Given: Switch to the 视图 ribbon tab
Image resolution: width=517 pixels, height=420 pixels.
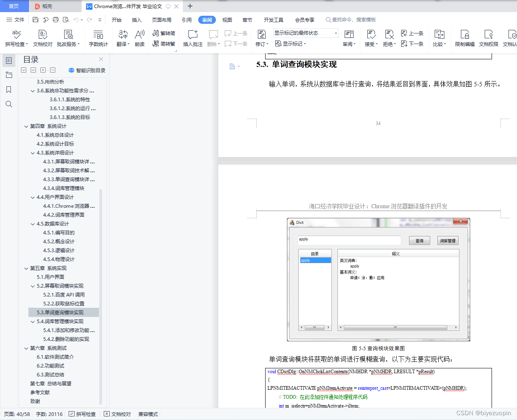Looking at the screenshot, I should click(x=227, y=20).
